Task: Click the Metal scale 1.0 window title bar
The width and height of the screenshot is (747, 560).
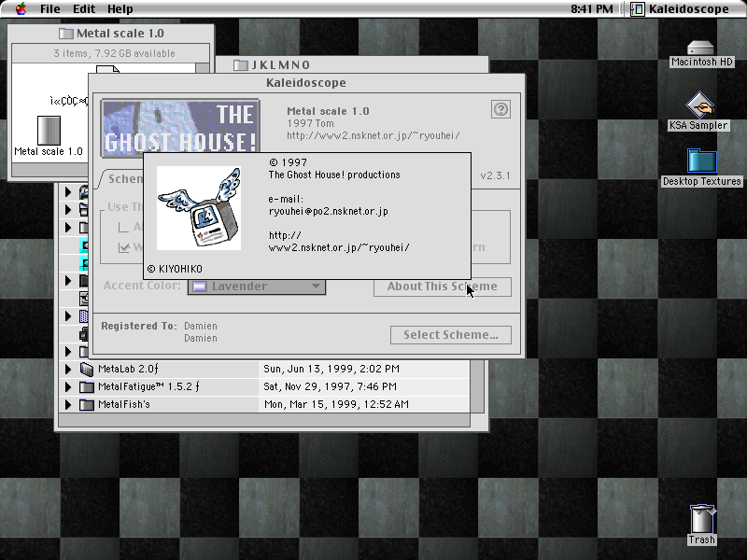Action: pos(111,34)
